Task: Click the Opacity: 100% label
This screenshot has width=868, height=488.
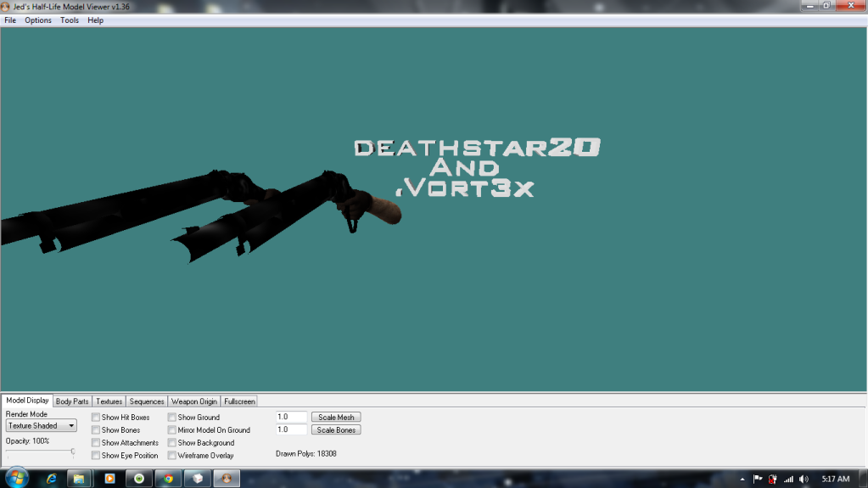Action: 28,441
